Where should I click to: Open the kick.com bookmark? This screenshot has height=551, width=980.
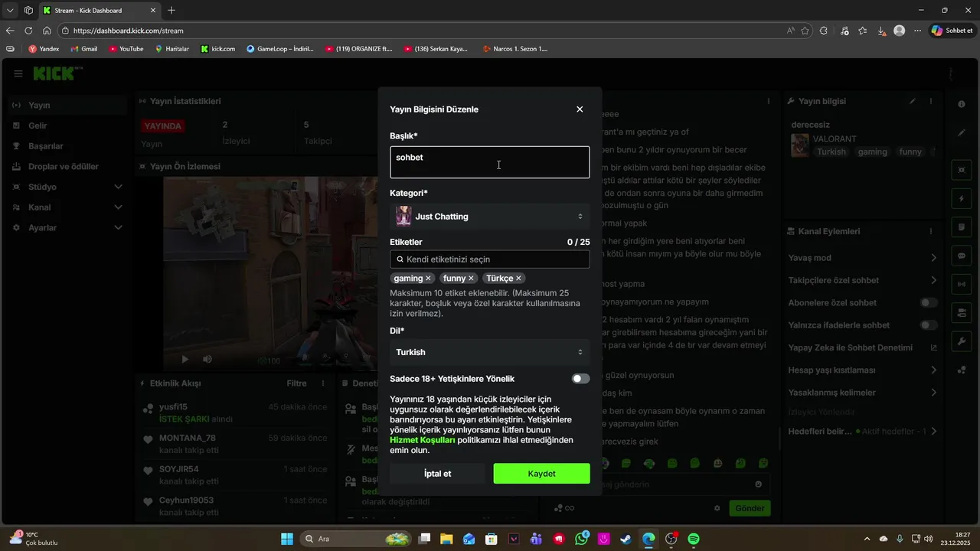218,48
